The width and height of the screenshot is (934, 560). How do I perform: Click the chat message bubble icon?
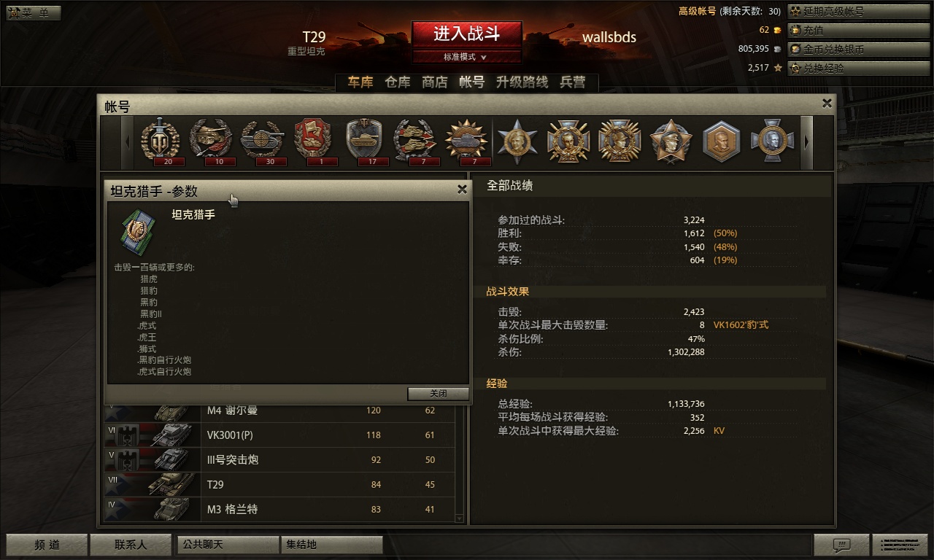841,545
